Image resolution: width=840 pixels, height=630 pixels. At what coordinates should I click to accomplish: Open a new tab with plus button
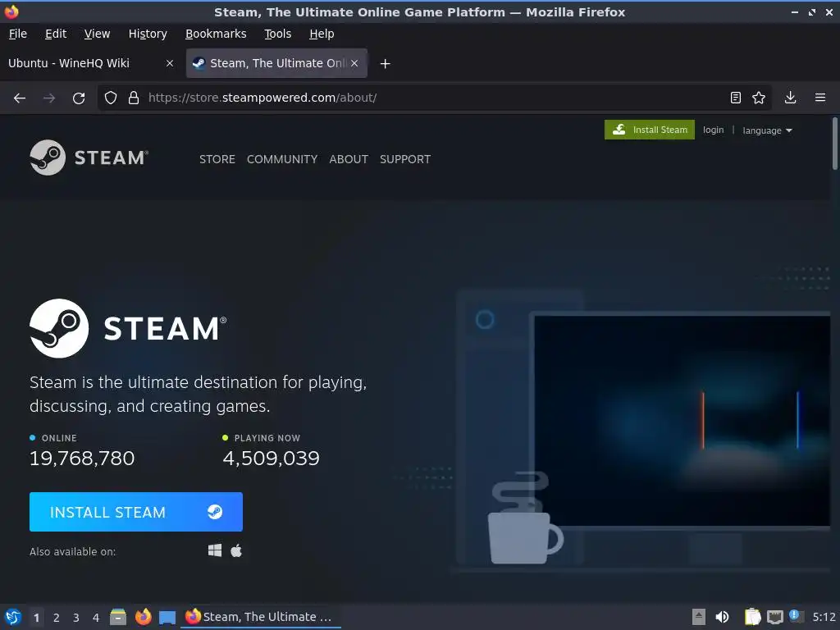[x=385, y=64]
